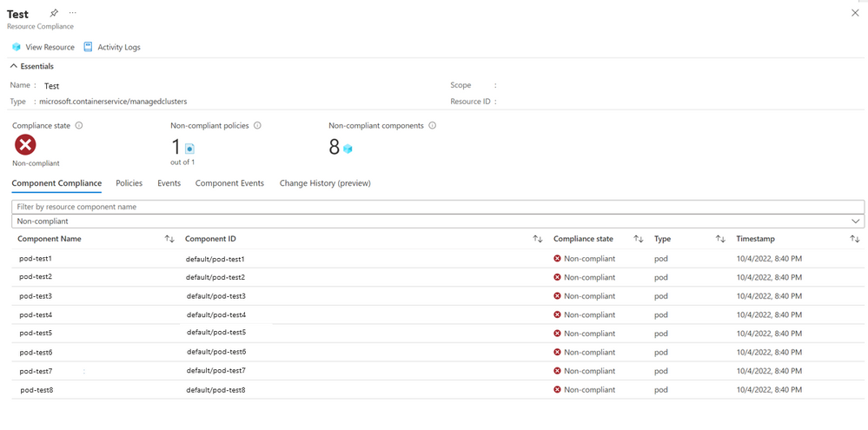This screenshot has height=430, width=868.
Task: Click component ID default/pod-test5
Action: 216,333
